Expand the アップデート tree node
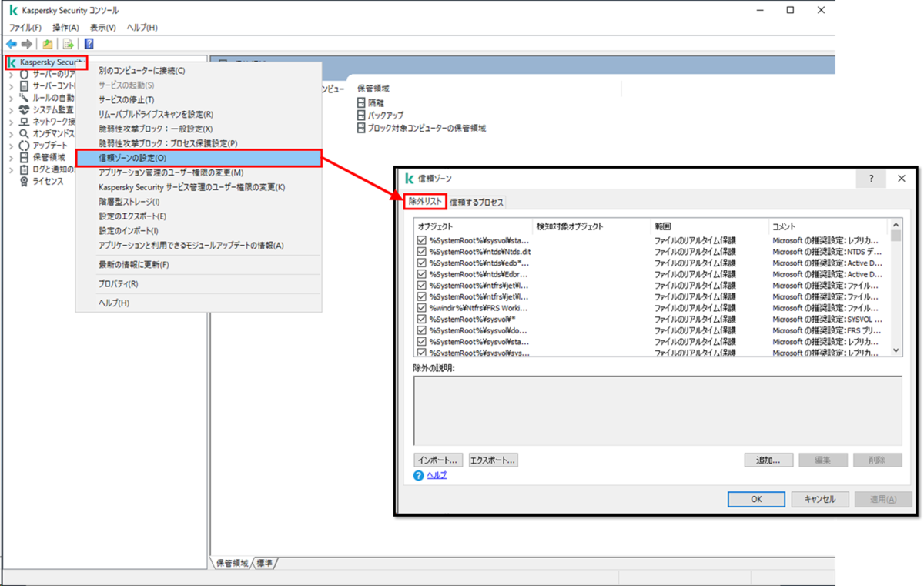 pos(11,146)
